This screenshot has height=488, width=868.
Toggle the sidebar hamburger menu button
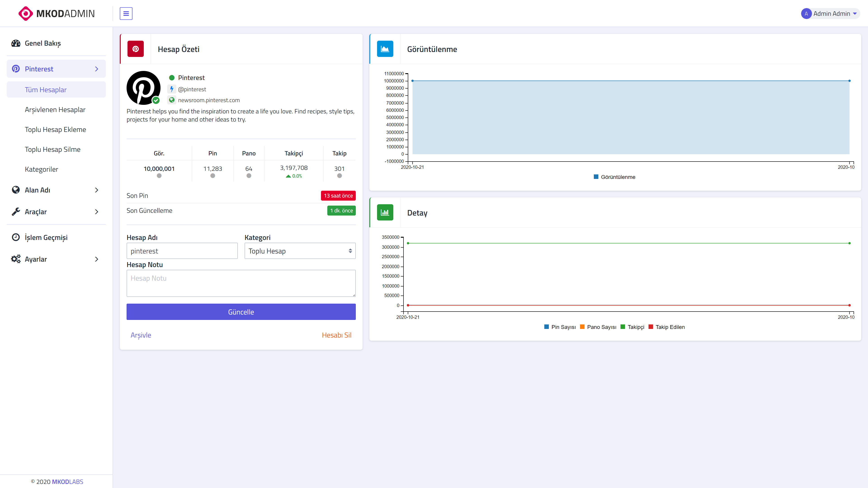pos(126,14)
